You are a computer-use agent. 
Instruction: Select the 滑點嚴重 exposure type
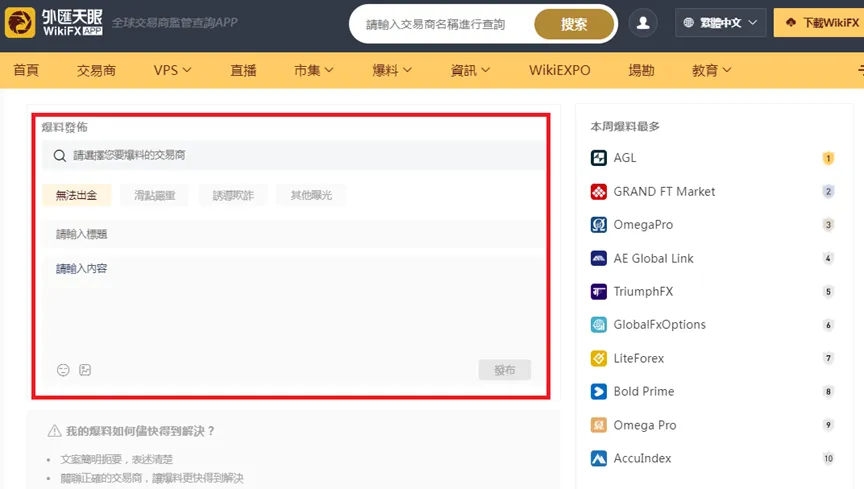[155, 195]
